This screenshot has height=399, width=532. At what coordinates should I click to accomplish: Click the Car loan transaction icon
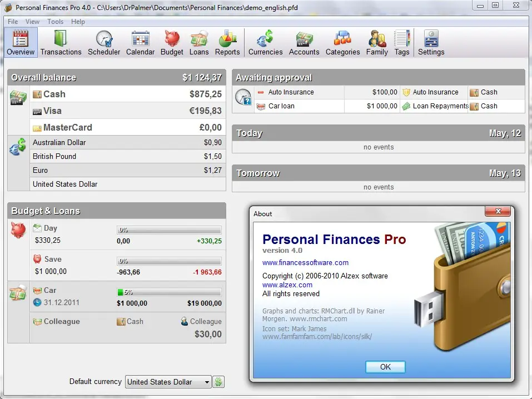click(261, 107)
